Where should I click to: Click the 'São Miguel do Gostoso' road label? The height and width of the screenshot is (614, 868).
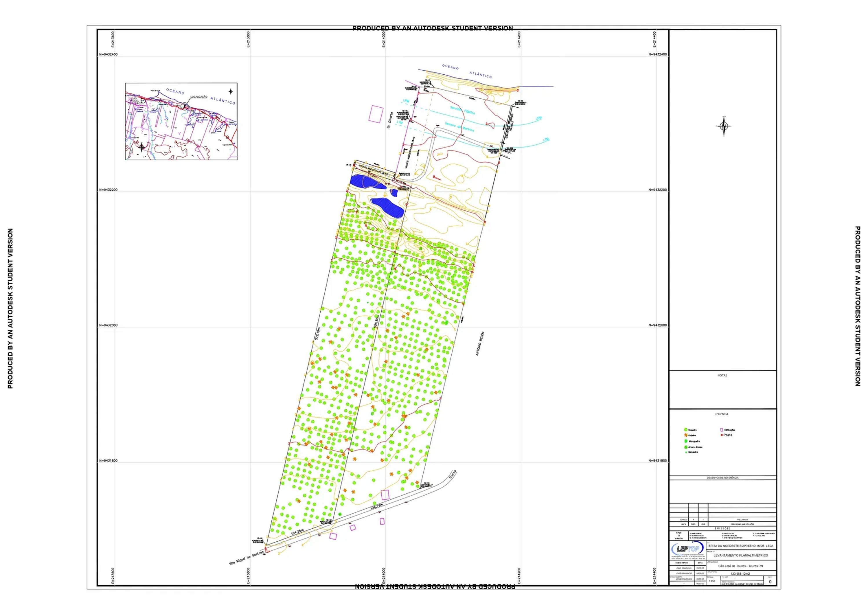tap(247, 558)
